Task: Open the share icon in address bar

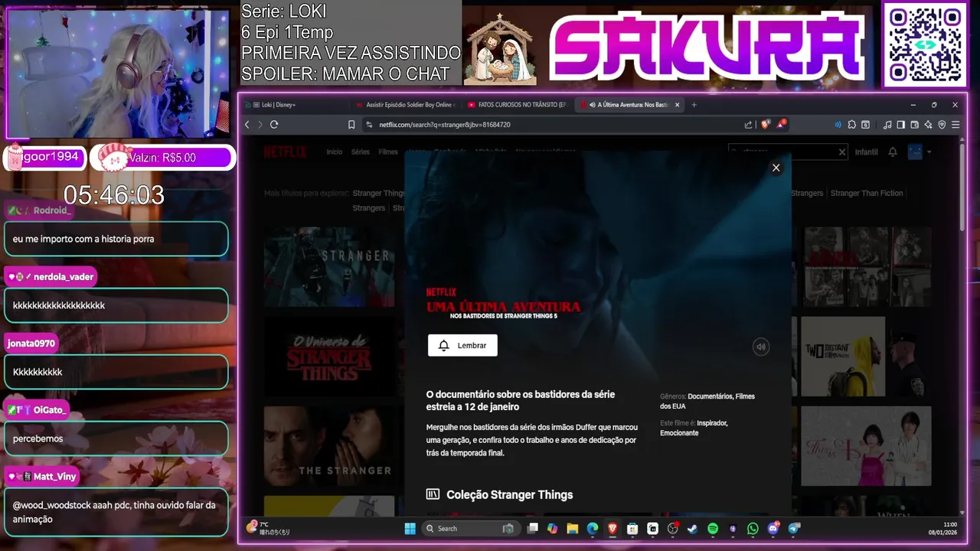Action: pos(748,125)
